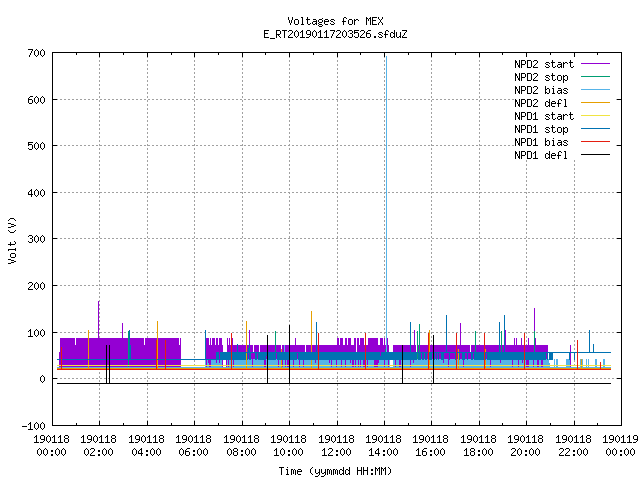The width and height of the screenshot is (640, 480).
Task: Click the x-axis tick label 190118 22:00
Action: (x=573, y=446)
